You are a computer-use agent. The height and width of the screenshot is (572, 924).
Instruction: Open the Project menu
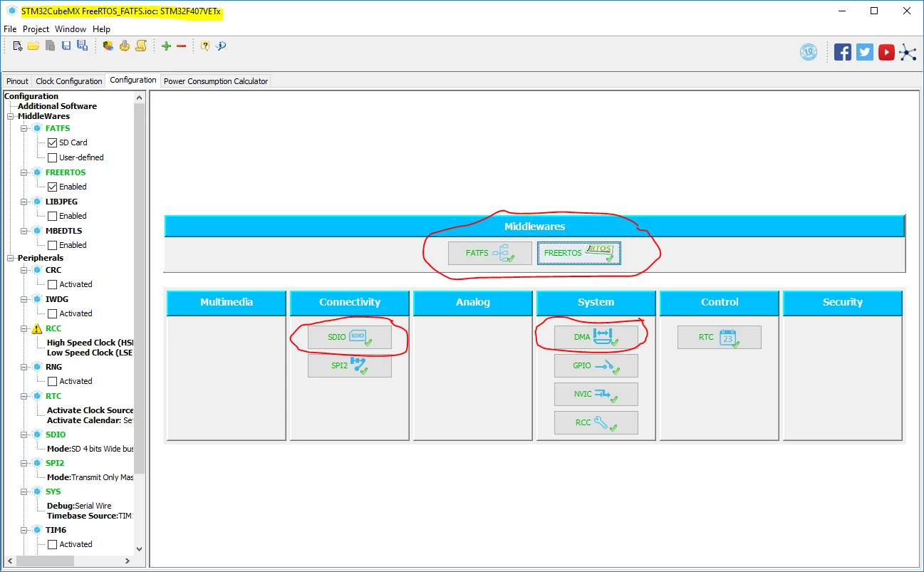pos(36,29)
